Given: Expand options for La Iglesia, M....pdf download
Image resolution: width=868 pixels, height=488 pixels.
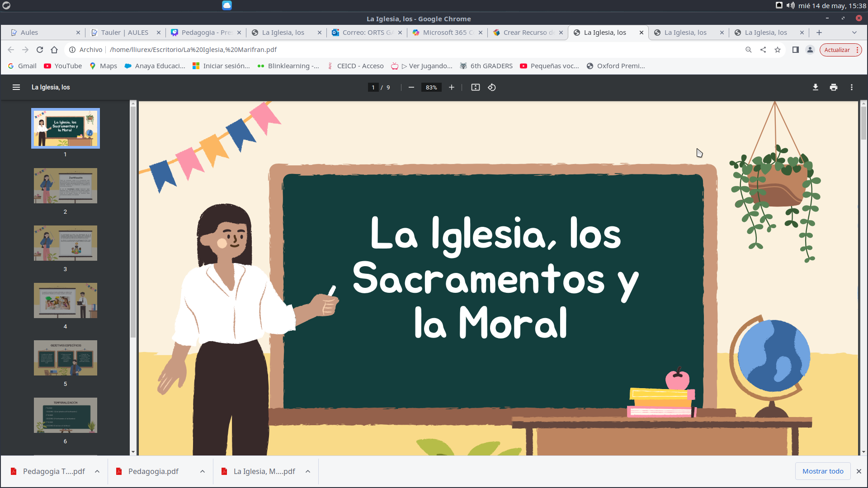Looking at the screenshot, I should click(x=308, y=471).
